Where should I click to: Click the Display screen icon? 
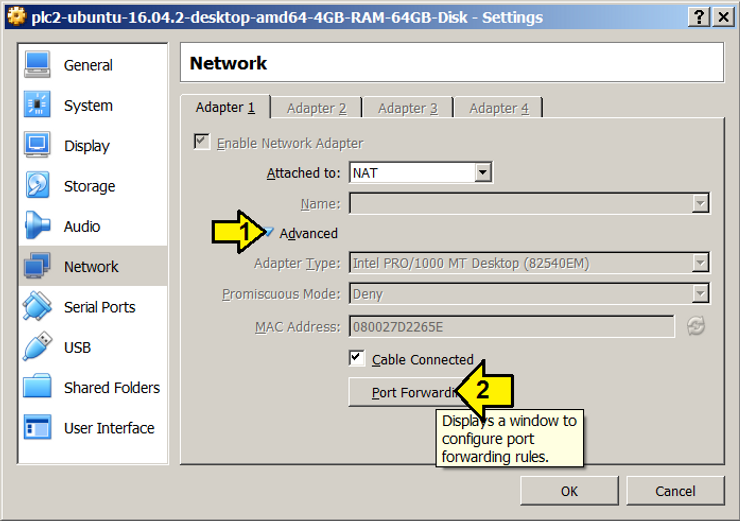[x=37, y=145]
